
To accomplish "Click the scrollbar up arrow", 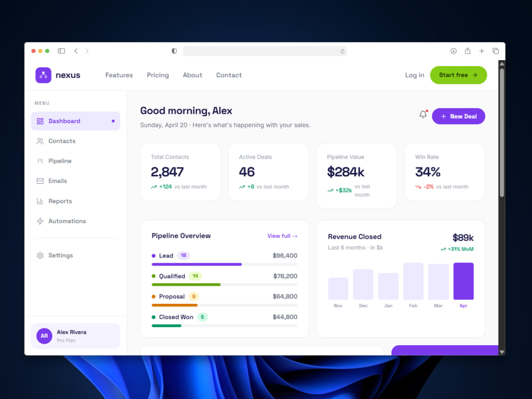I will tap(502, 64).
